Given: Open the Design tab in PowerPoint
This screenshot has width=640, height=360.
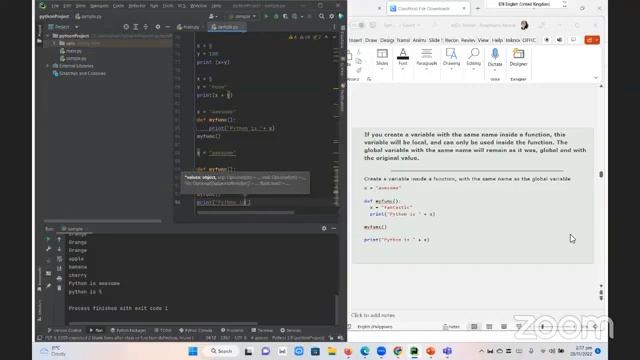Looking at the screenshot, I should coord(387,40).
